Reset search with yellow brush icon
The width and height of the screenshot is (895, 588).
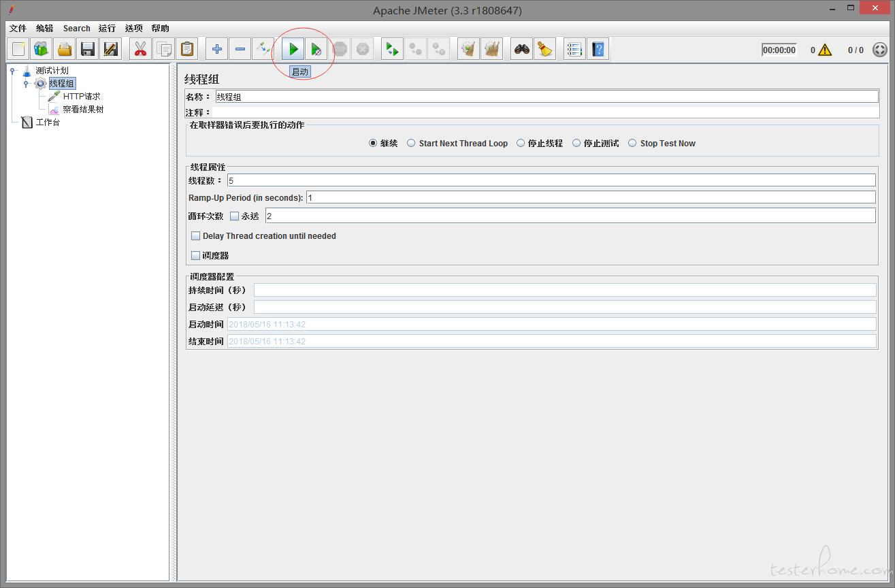tap(544, 49)
